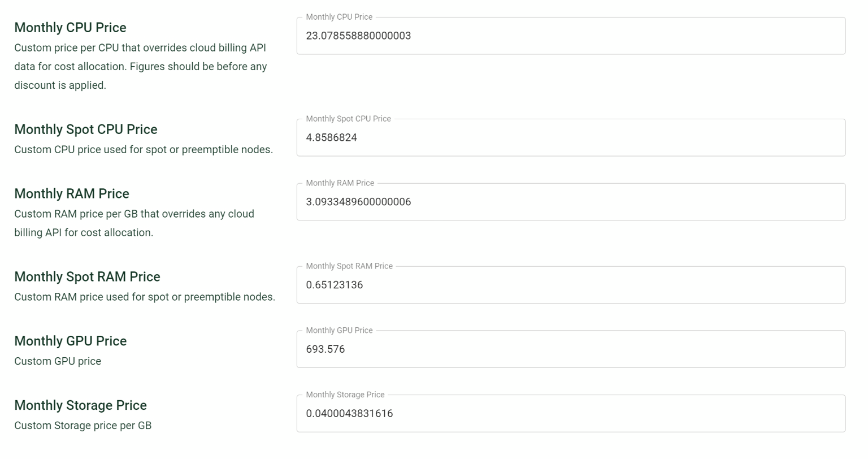Focus the Monthly Storage Price input field
The width and height of the screenshot is (868, 459).
(571, 413)
